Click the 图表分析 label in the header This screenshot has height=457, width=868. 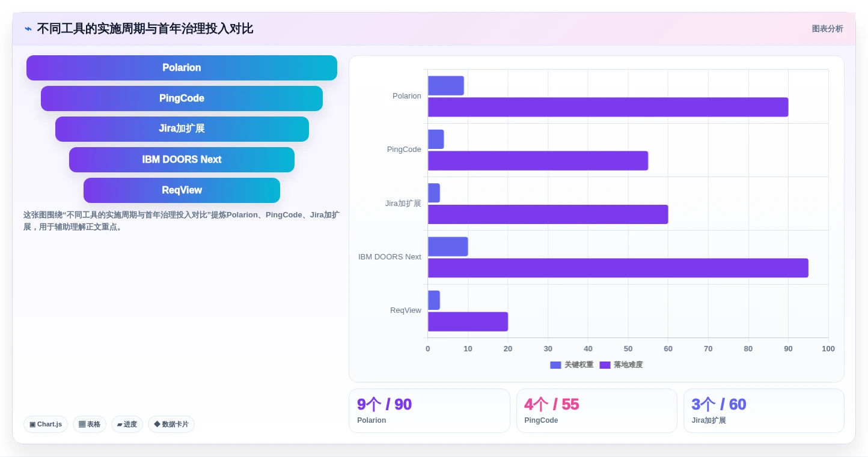click(827, 29)
